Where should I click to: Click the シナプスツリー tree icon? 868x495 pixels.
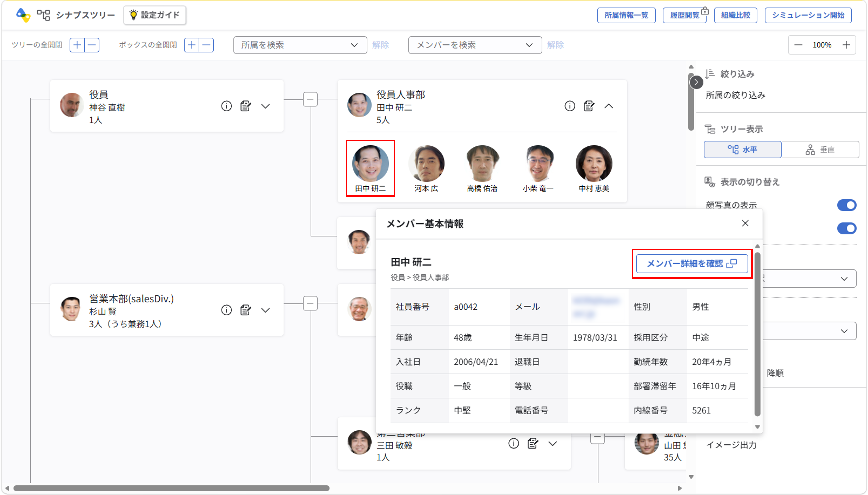point(44,15)
